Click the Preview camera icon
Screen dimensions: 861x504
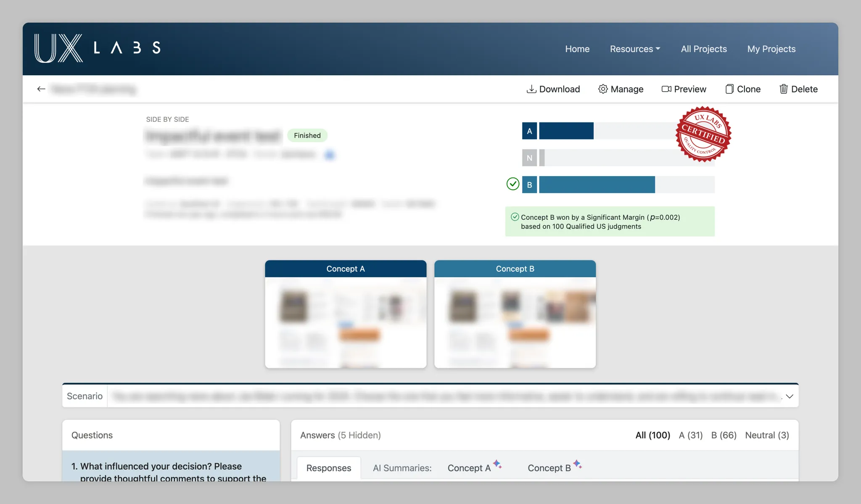(666, 89)
